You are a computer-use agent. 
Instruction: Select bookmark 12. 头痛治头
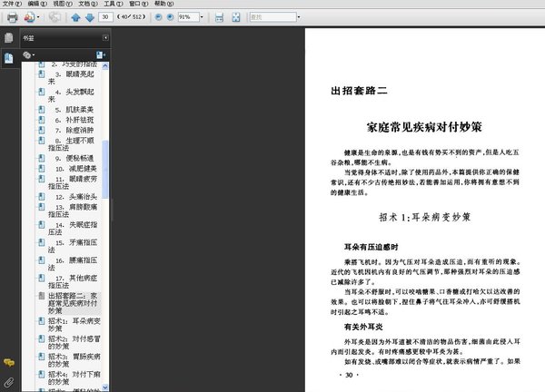(75, 197)
